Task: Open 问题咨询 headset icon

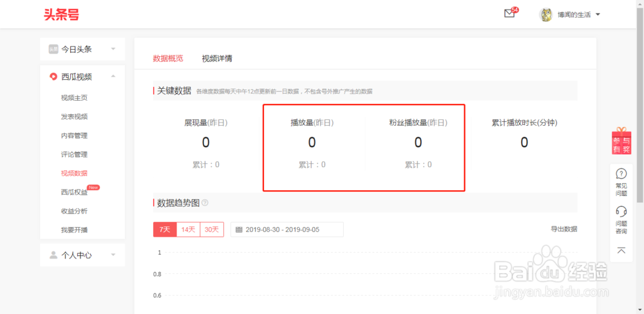Action: (x=621, y=211)
